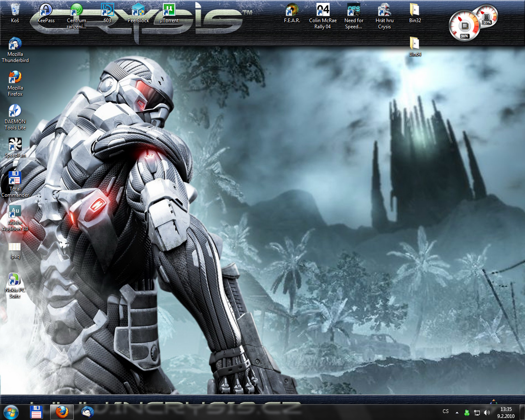Click the F.E.A.R. game shortcut
The height and width of the screenshot is (420, 525).
tap(292, 10)
